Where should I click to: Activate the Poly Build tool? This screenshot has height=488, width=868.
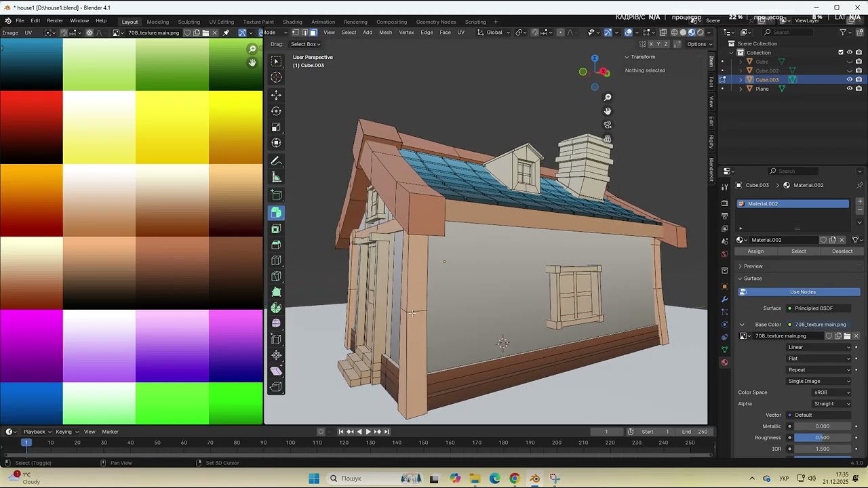click(276, 292)
